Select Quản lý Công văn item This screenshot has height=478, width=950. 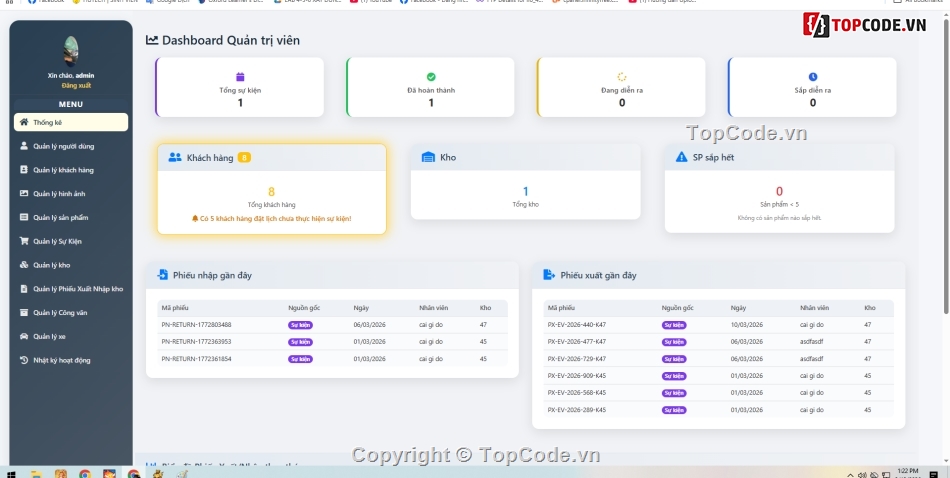61,313
